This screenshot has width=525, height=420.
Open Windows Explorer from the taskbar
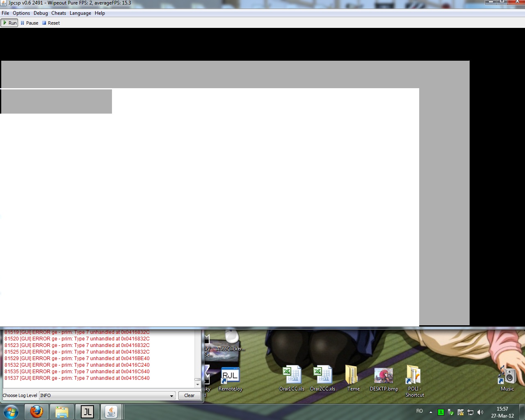tap(62, 412)
